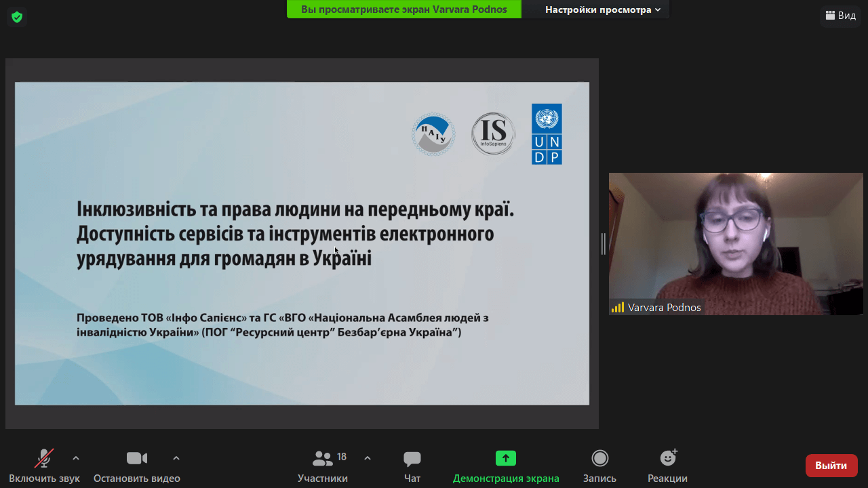Select Varvara Podnos video thumbnail
This screenshot has height=488, width=868.
(736, 244)
